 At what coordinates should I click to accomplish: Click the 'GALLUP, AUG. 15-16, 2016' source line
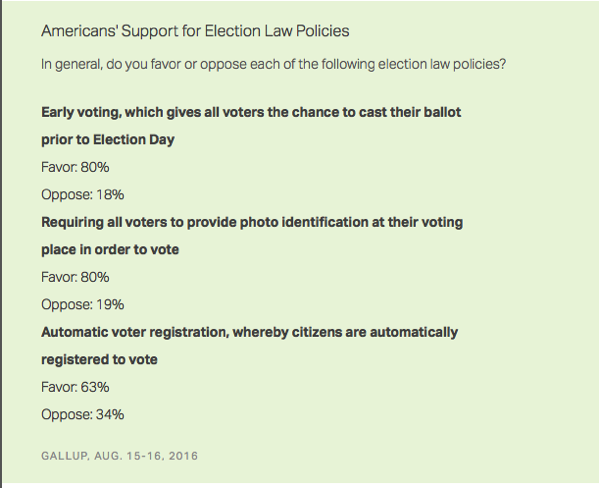120,456
